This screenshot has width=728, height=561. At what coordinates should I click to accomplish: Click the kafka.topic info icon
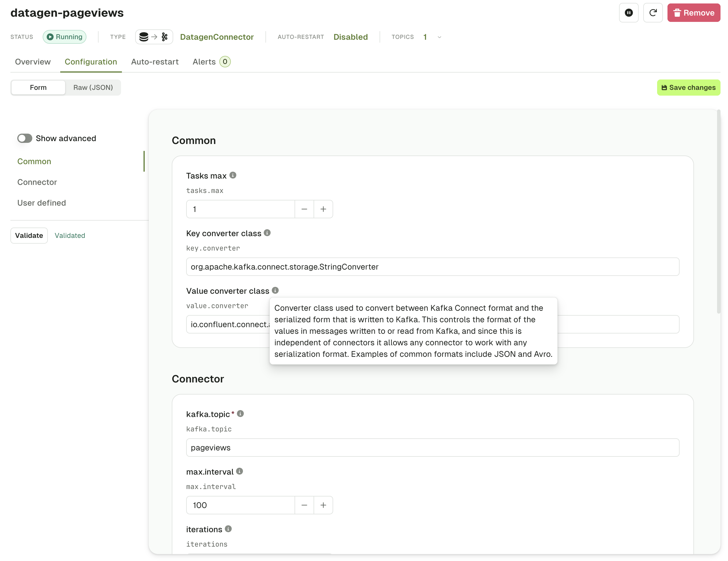240,414
